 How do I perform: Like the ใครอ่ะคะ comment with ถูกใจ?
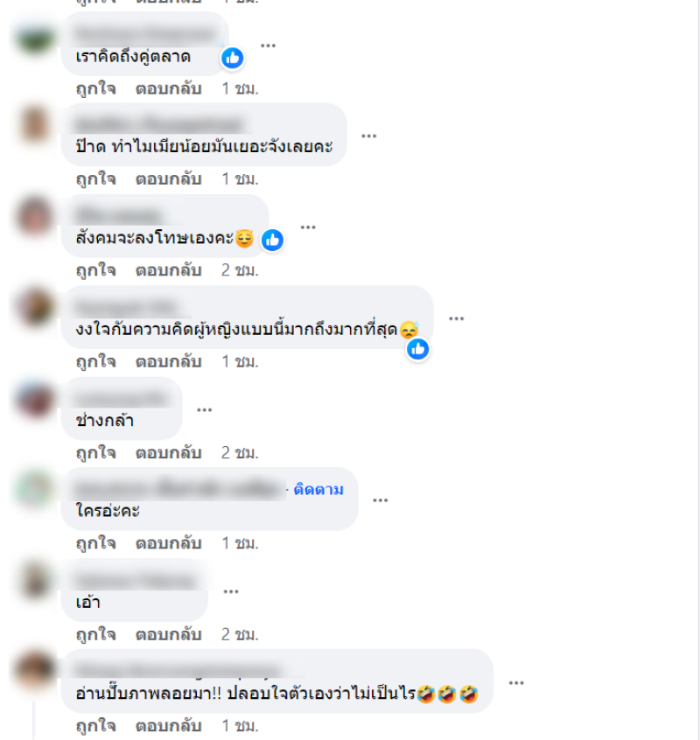[96, 543]
